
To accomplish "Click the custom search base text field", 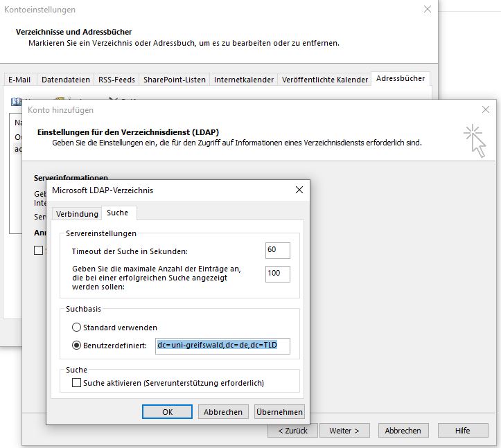I will point(222,346).
